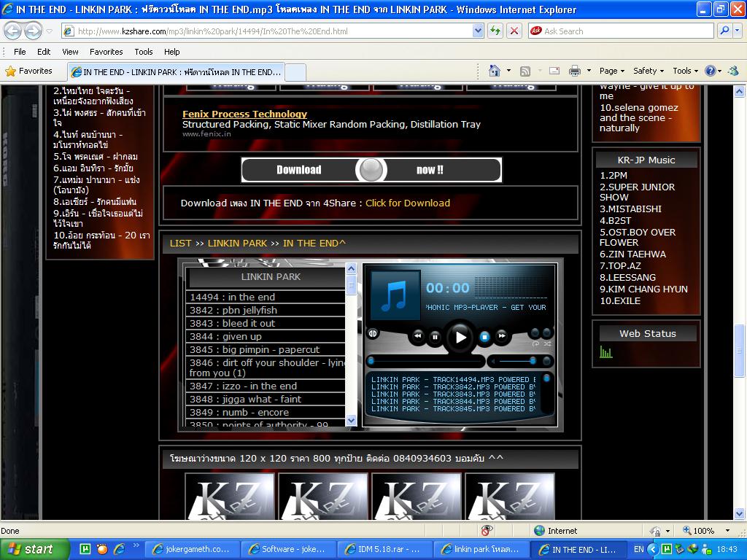Skip to next track in player
Image resolution: width=747 pixels, height=560 pixels.
pyautogui.click(x=502, y=335)
